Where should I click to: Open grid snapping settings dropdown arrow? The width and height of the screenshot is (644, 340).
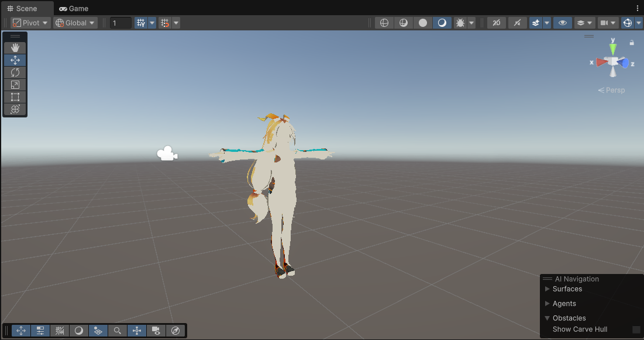[176, 23]
